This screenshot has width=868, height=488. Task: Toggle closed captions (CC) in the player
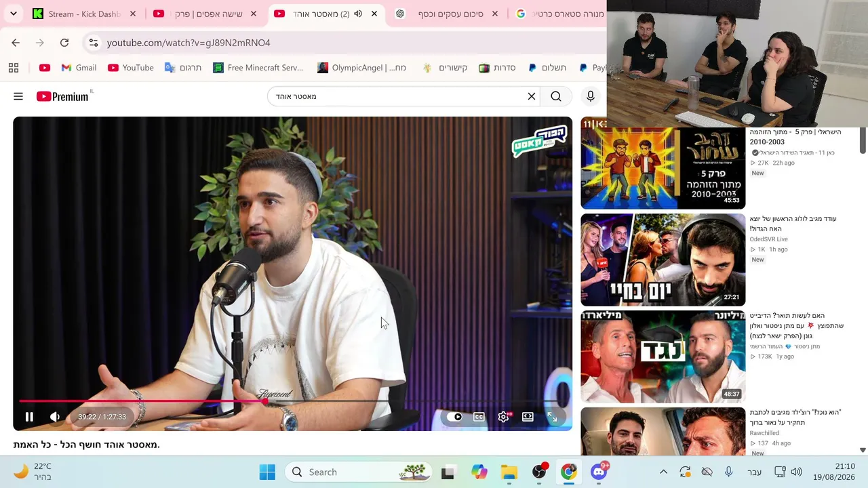tap(479, 417)
